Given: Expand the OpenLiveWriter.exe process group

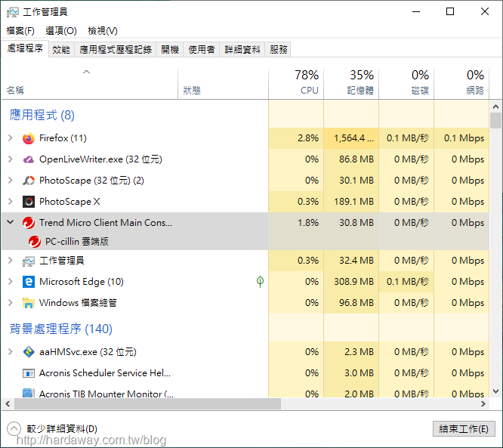Looking at the screenshot, I should pyautogui.click(x=11, y=159).
